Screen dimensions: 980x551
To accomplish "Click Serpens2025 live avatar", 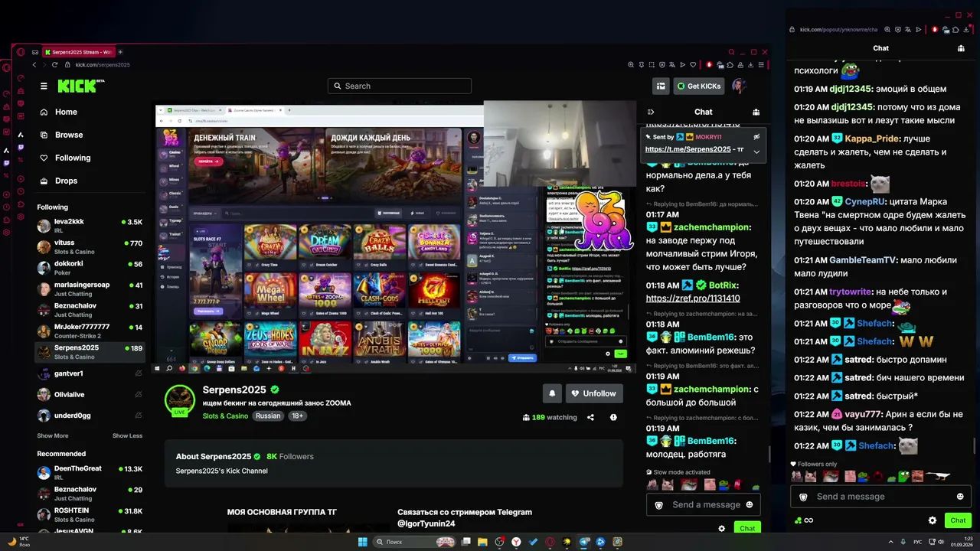I will tap(181, 400).
